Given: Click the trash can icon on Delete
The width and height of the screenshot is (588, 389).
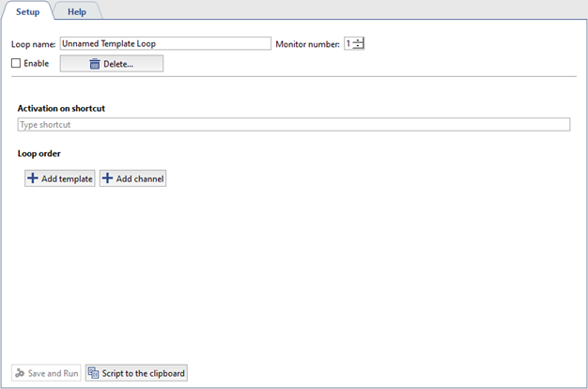Looking at the screenshot, I should point(94,64).
